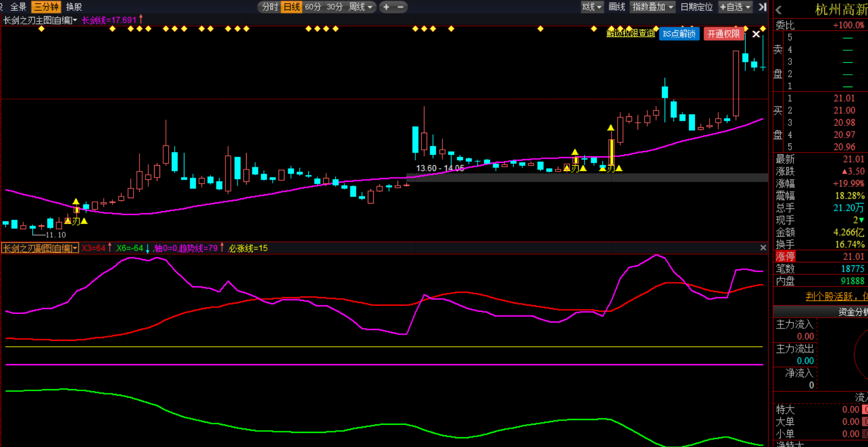Click the back arrow beside stock name
Image resolution: width=868 pixels, height=447 pixels.
(x=779, y=10)
